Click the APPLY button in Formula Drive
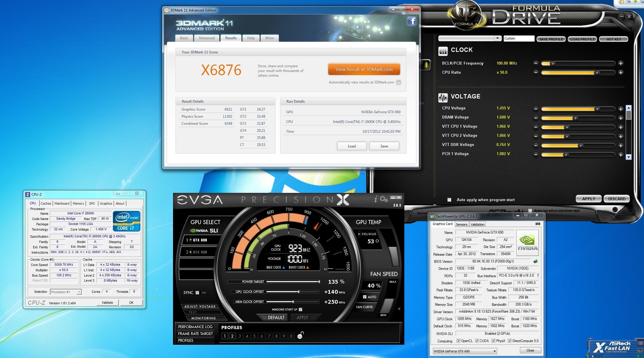 click(x=589, y=199)
